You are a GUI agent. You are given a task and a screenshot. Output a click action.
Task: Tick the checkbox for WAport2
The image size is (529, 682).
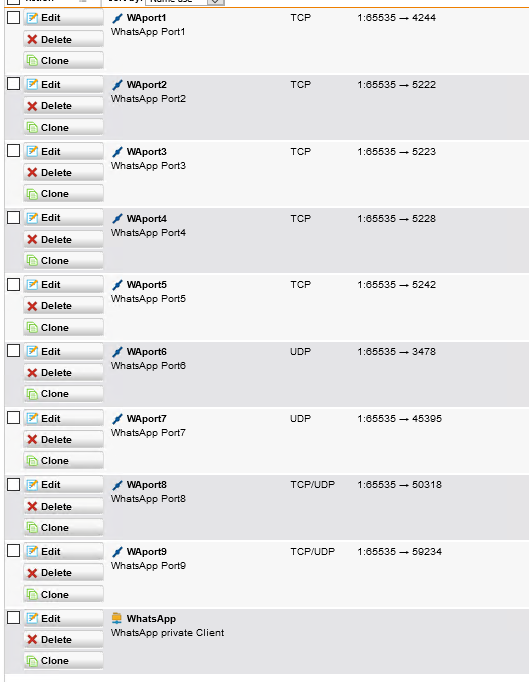[13, 84]
